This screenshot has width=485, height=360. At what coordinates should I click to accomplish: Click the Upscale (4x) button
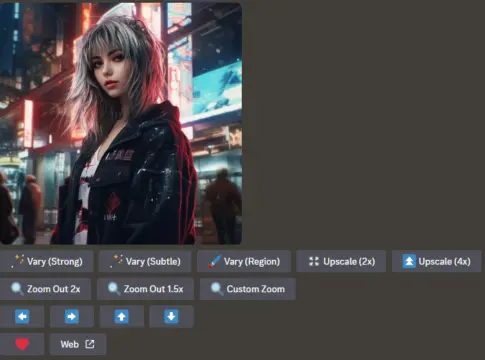coord(436,261)
